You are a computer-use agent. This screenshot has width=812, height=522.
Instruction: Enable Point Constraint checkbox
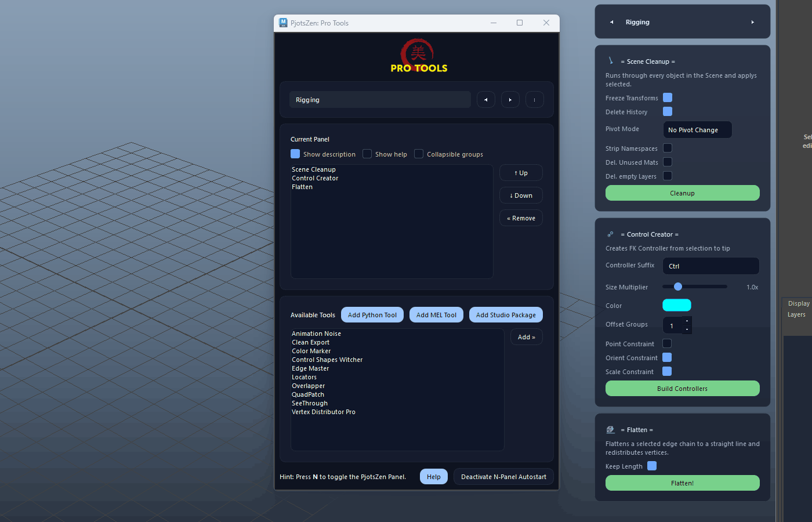pos(667,343)
